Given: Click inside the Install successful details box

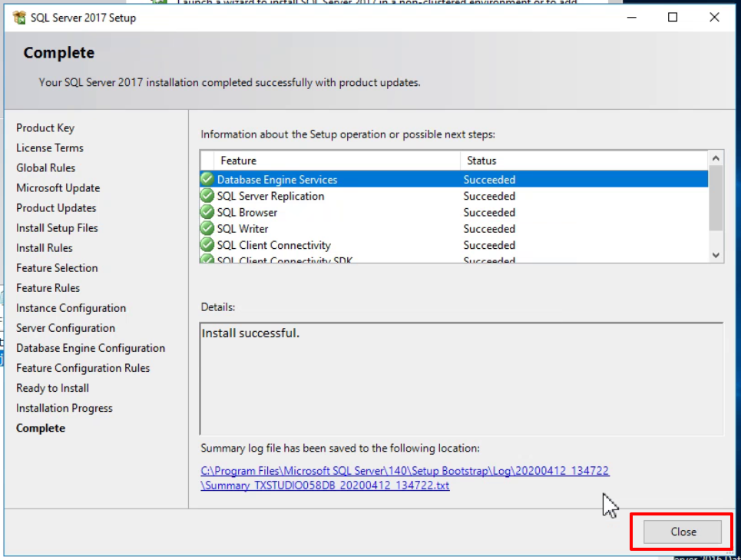Looking at the screenshot, I should pyautogui.click(x=461, y=379).
